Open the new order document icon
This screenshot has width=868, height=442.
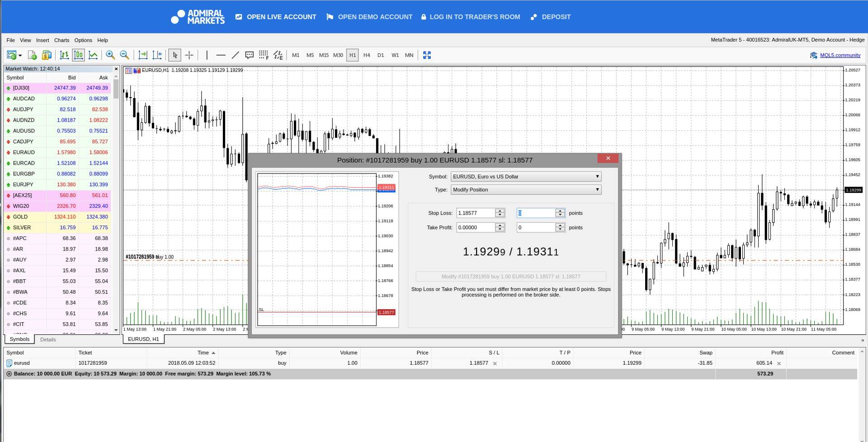(x=32, y=55)
